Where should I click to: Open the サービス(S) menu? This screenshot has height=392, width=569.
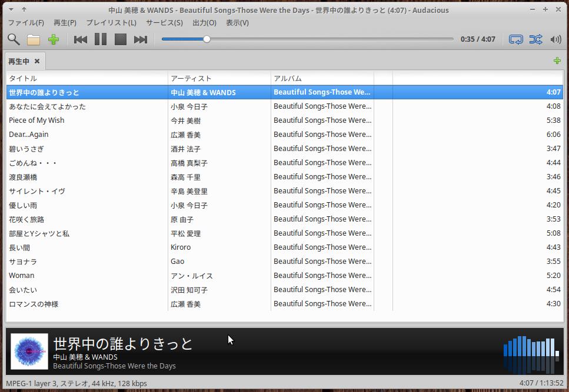pyautogui.click(x=164, y=23)
